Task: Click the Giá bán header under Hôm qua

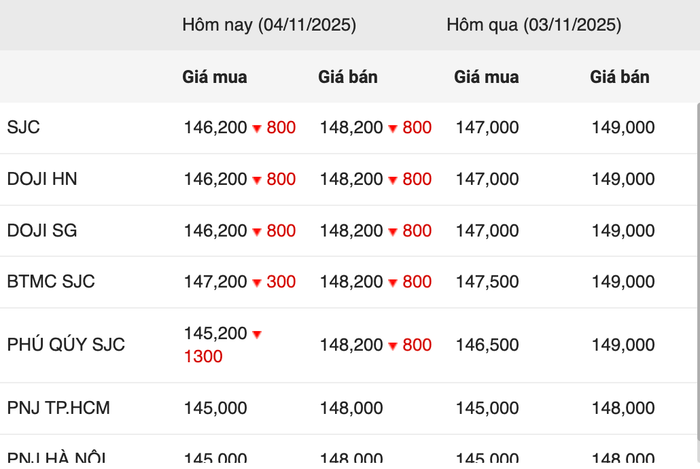Action: pyautogui.click(x=620, y=77)
